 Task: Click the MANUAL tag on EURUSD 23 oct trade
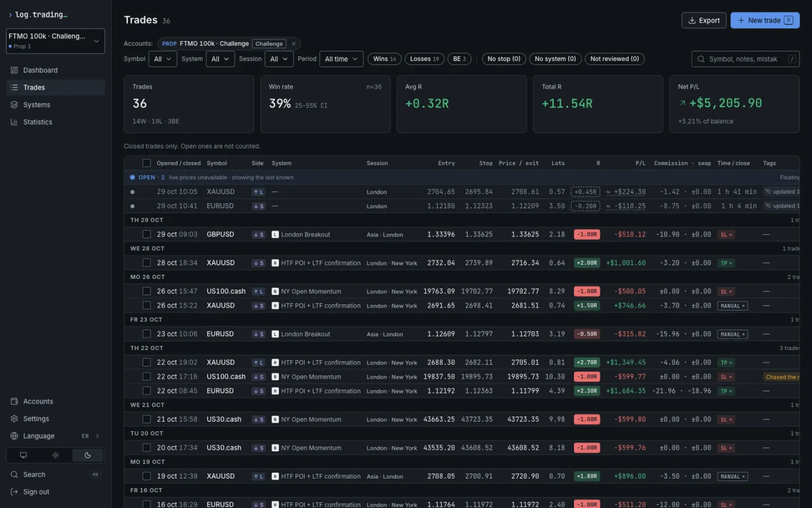732,334
